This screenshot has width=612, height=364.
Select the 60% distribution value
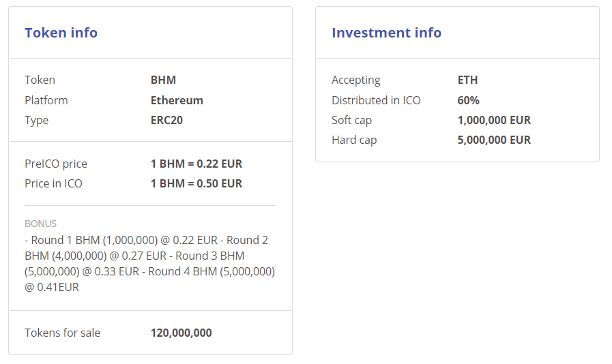[x=468, y=100]
